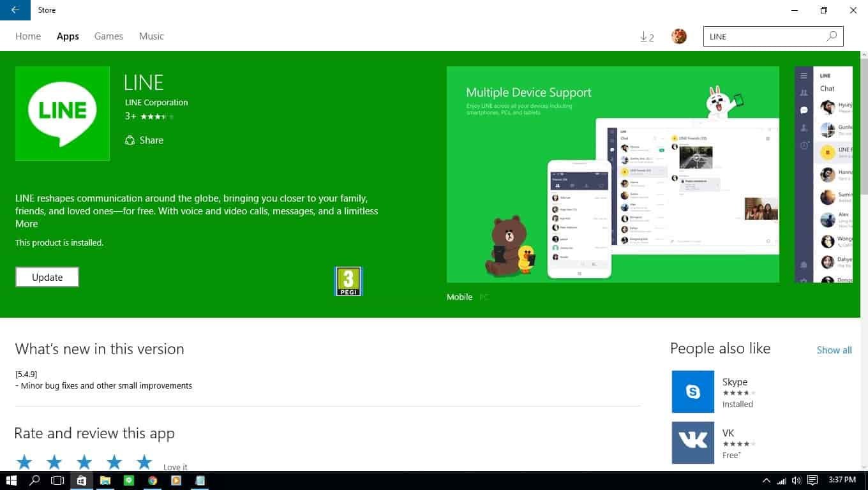Viewport: 868px width, 490px height.
Task: Click the LINE app logo tile
Action: pyautogui.click(x=63, y=114)
